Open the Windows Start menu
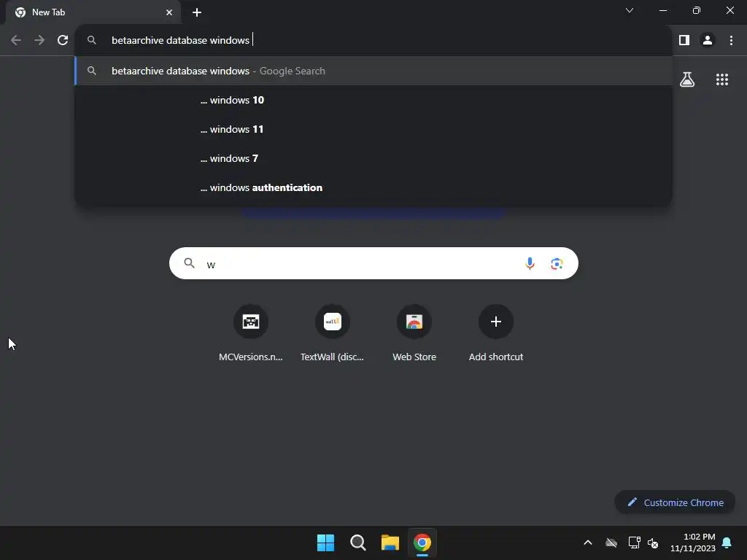 pyautogui.click(x=326, y=542)
